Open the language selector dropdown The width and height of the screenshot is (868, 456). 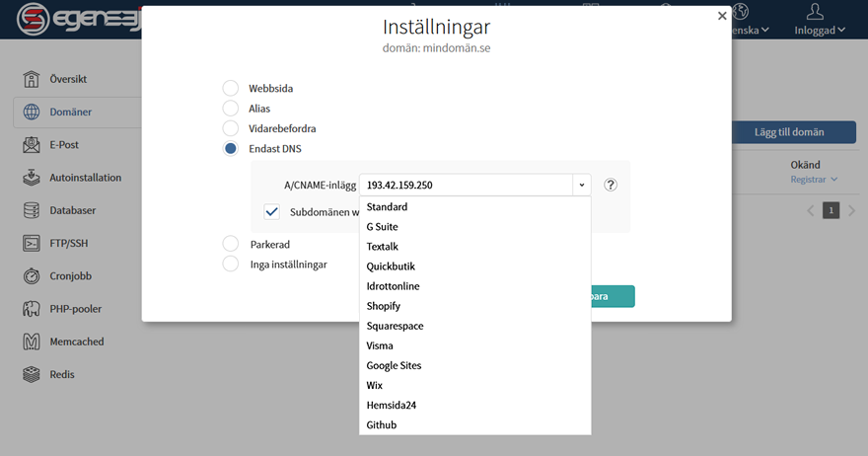click(750, 31)
